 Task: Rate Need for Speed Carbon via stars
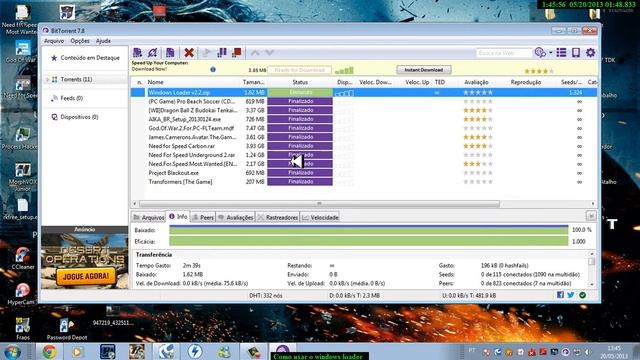(478, 146)
